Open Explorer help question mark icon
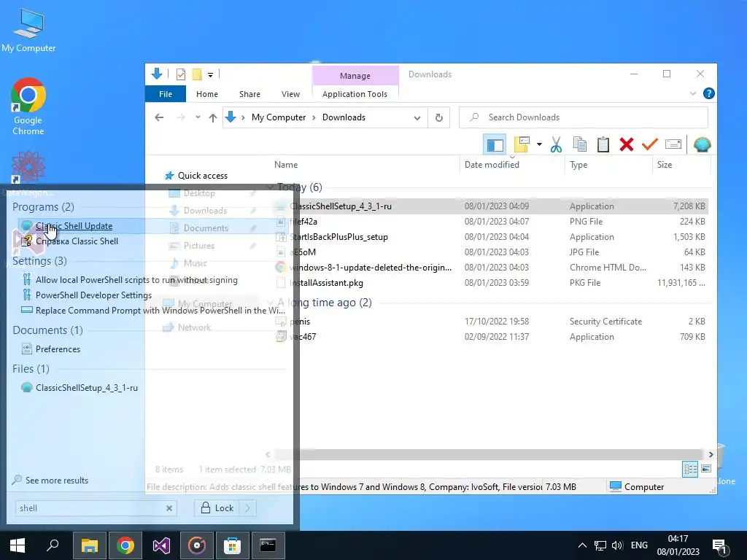 coord(709,94)
